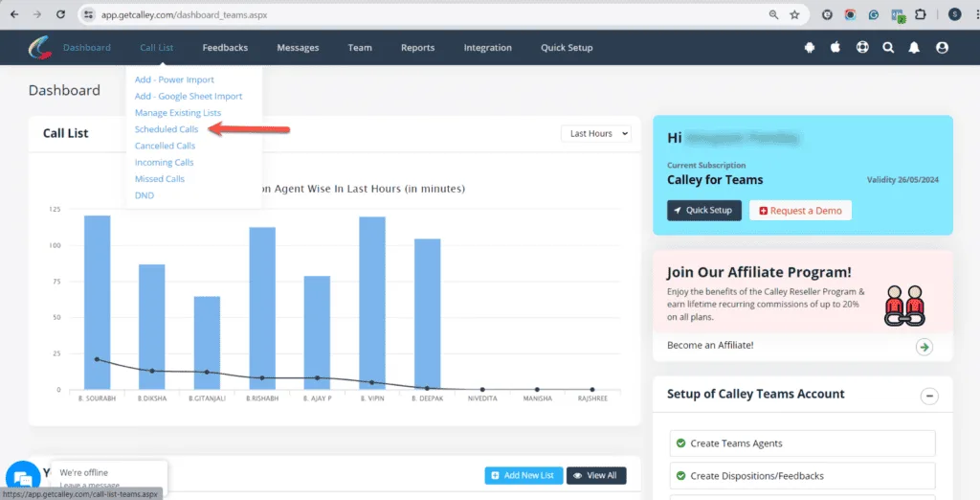Open the Create Dispositions/Feedbacks step
Screen dimensions: 980x500
(803, 476)
